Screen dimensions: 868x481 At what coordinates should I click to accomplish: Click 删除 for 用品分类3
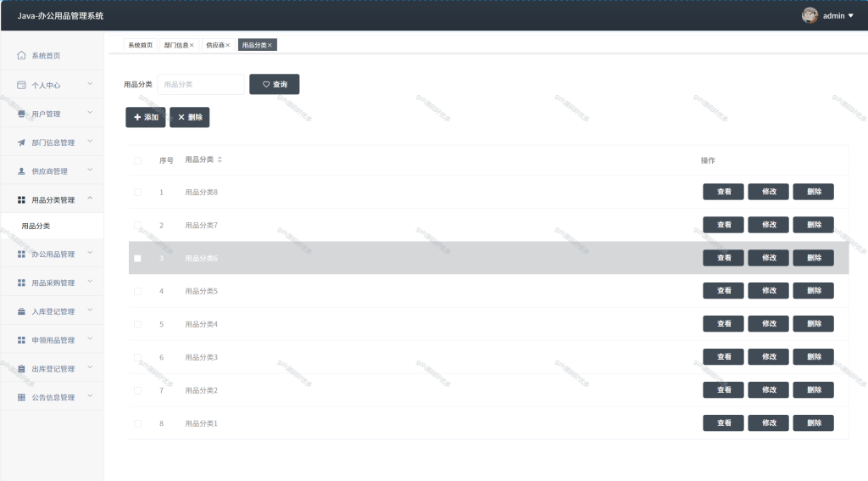pos(813,357)
